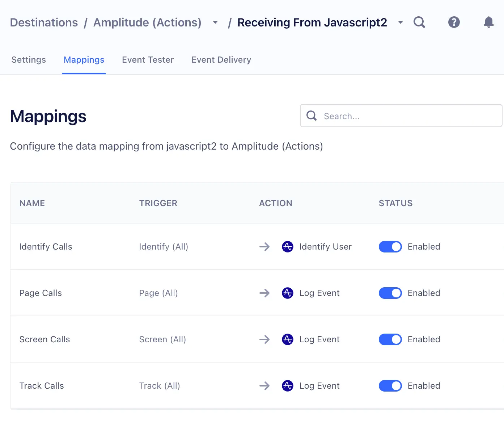Expand the Receiving From Javascript2 dropdown arrow
The width and height of the screenshot is (504, 422).
click(x=401, y=22)
